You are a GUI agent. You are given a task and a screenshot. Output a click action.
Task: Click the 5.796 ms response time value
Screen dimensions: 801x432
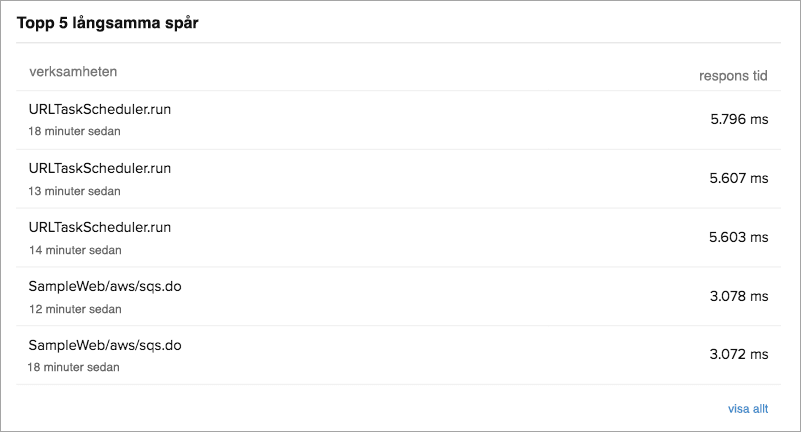(739, 119)
